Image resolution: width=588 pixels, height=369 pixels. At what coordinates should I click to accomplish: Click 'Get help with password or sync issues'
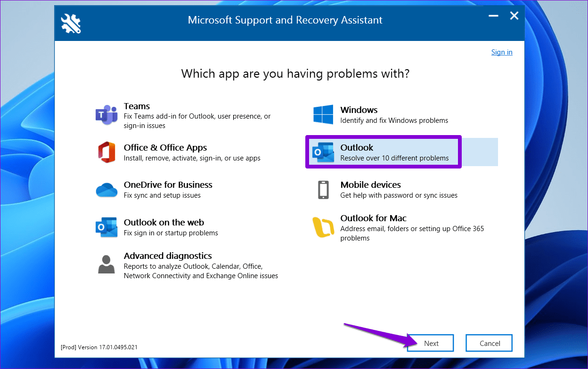[x=399, y=195]
